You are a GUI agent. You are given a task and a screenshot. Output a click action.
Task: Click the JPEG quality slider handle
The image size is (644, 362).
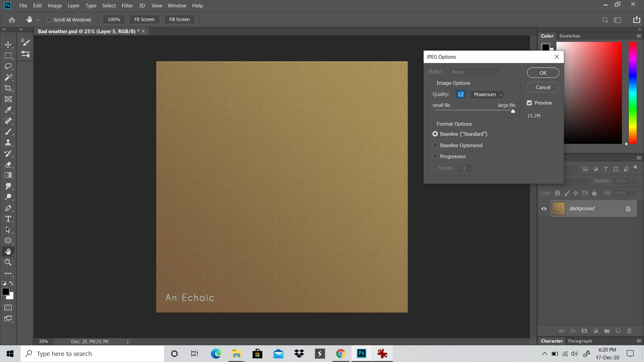(513, 111)
